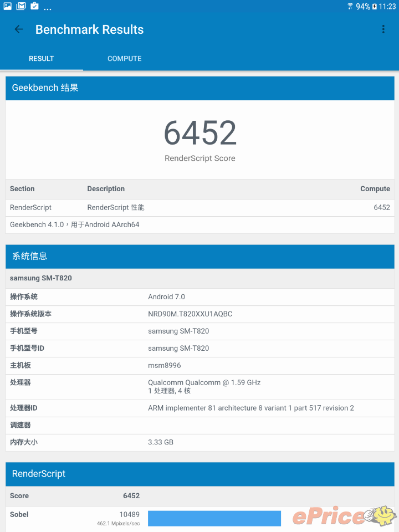399x532 pixels.
Task: Tap the Section column header
Action: (x=22, y=189)
